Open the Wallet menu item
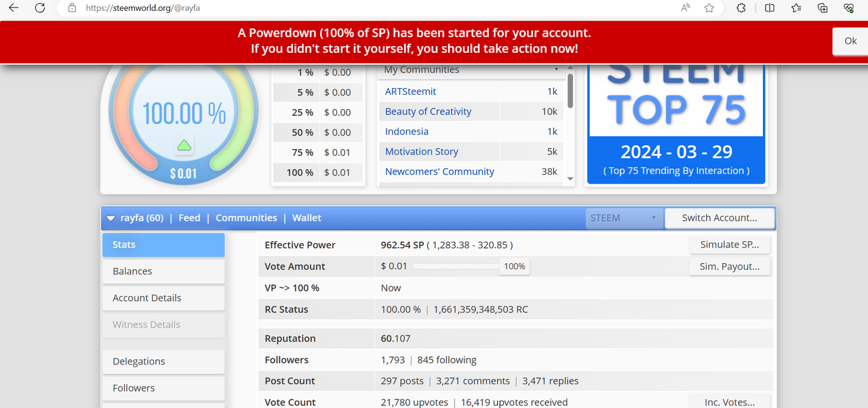Screen dimensions: 868x408 click(x=307, y=218)
